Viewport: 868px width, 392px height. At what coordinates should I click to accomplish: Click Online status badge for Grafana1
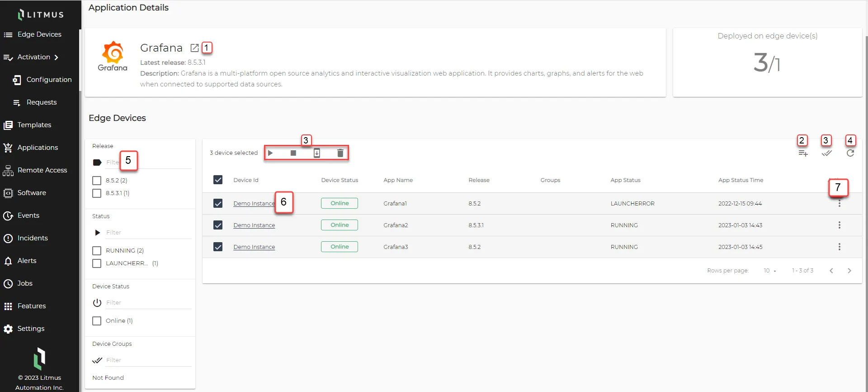(x=340, y=203)
